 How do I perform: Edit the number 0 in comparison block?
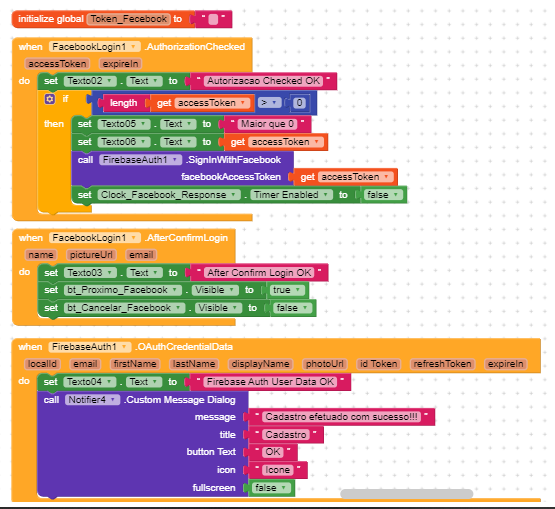299,103
